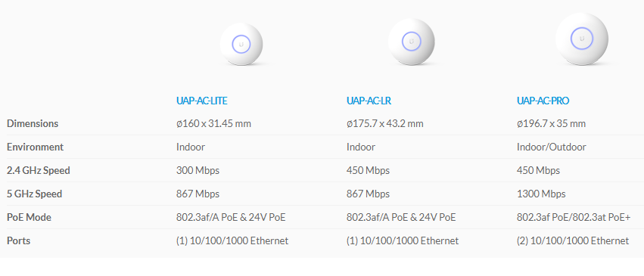Click the Indoor/Outdoor environment value
Image resolution: width=644 pixels, height=276 pixels.
[552, 147]
